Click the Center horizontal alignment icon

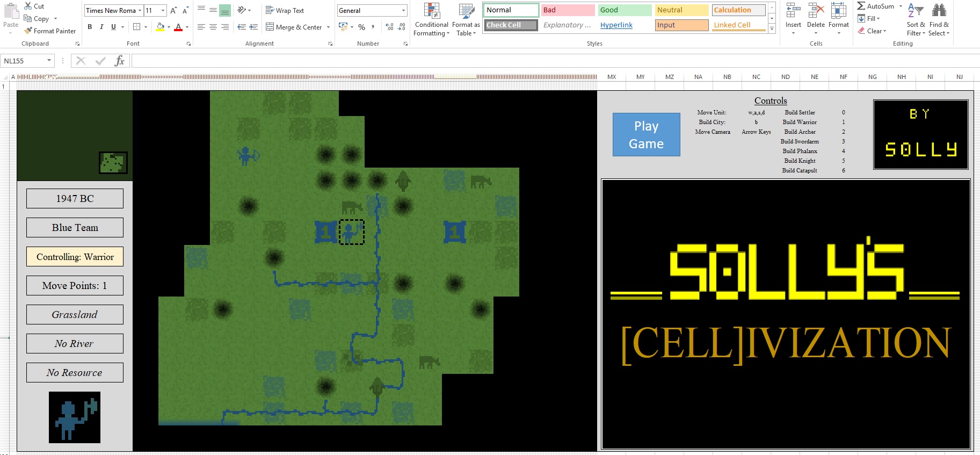pos(213,27)
